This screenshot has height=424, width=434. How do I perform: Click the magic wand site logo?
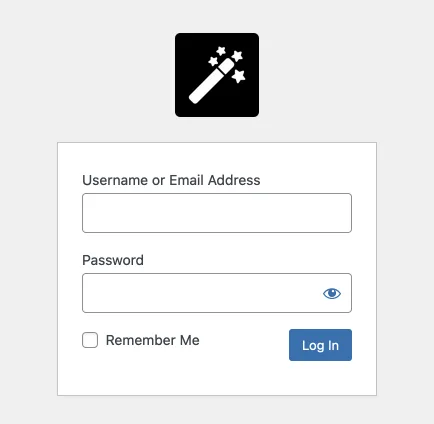(217, 75)
